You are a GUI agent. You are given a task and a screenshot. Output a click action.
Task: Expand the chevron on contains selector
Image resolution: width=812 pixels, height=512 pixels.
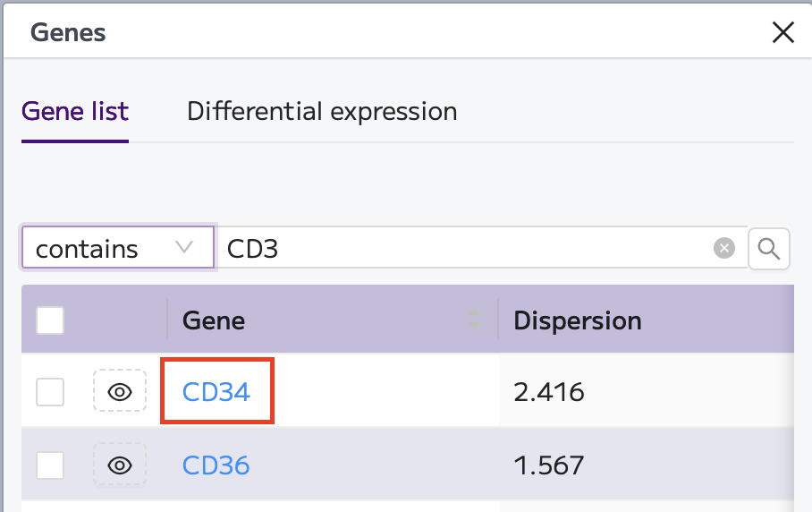(184, 248)
